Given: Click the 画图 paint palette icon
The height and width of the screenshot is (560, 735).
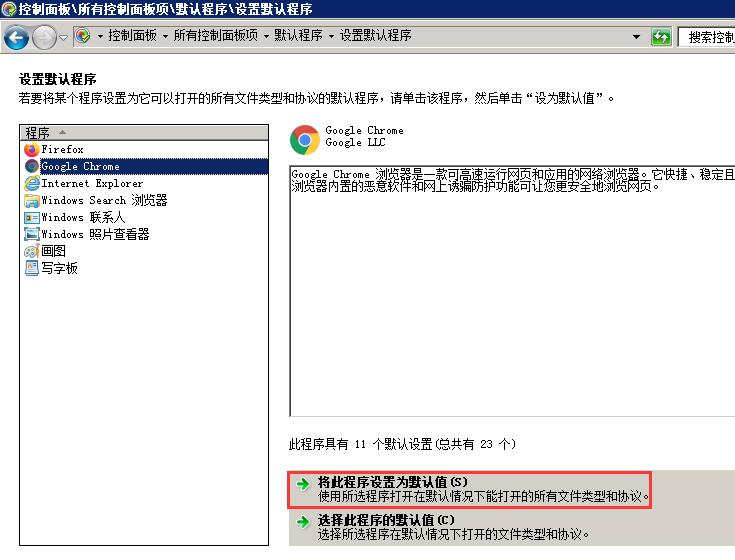Looking at the screenshot, I should tap(31, 251).
